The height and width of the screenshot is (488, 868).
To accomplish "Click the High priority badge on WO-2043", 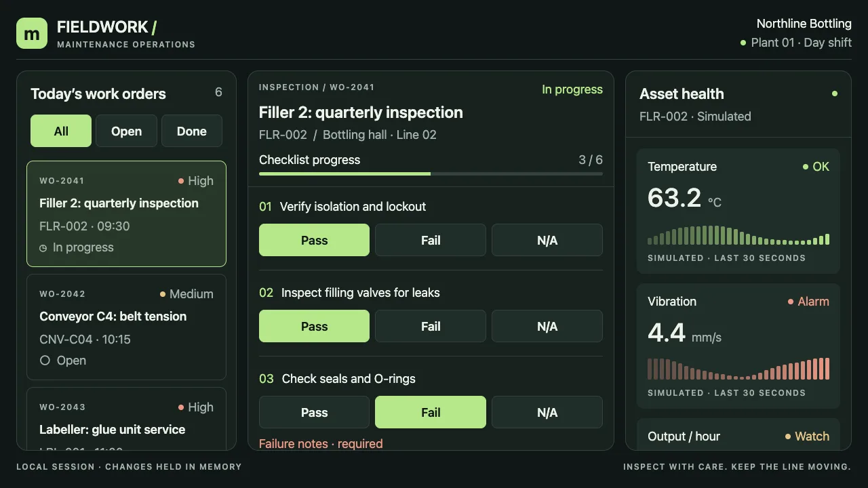I will [196, 407].
